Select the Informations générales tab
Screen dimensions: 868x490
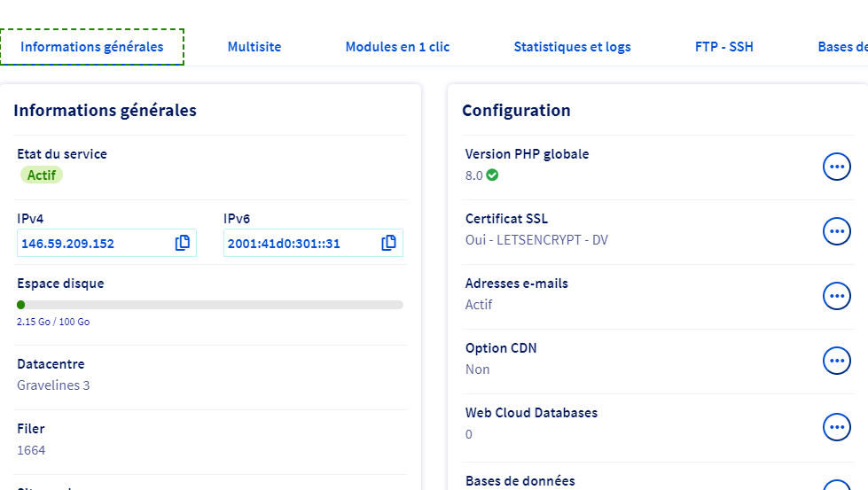[92, 47]
